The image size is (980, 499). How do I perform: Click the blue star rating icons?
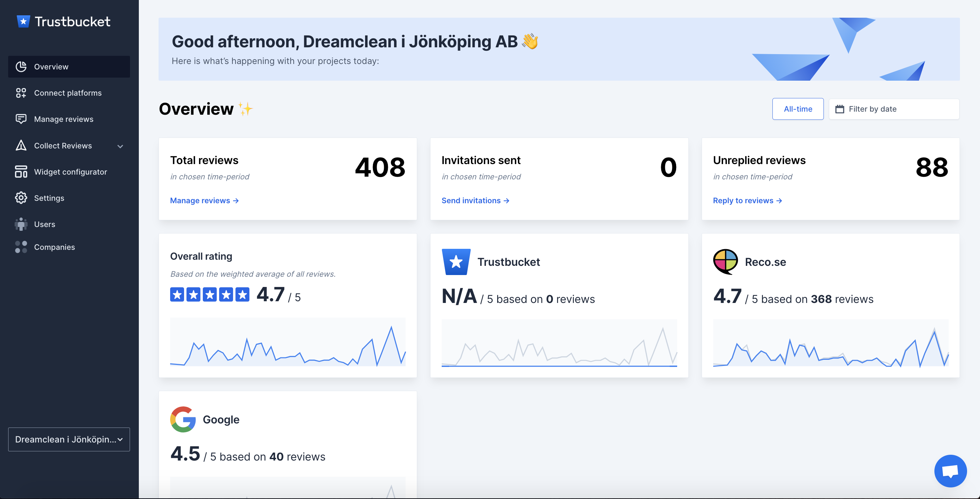click(x=210, y=295)
